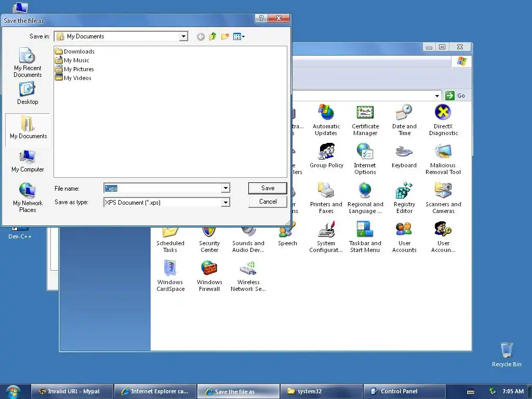This screenshot has width=532, height=399.
Task: Click the clock showing 7:05 AM
Action: 513,391
